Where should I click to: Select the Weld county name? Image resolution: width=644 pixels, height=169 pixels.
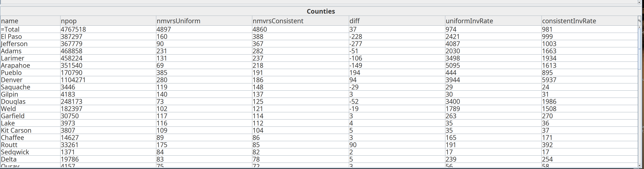click(30, 109)
